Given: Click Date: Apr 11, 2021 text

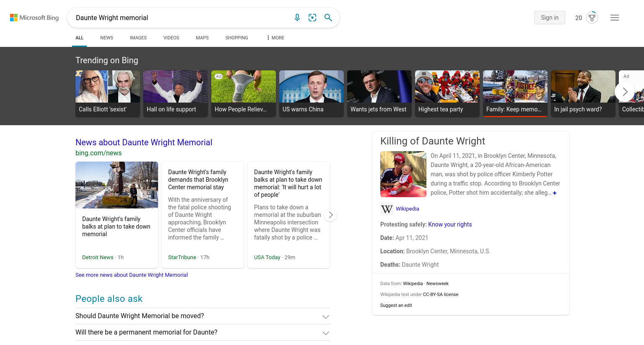Looking at the screenshot, I should click(404, 238).
